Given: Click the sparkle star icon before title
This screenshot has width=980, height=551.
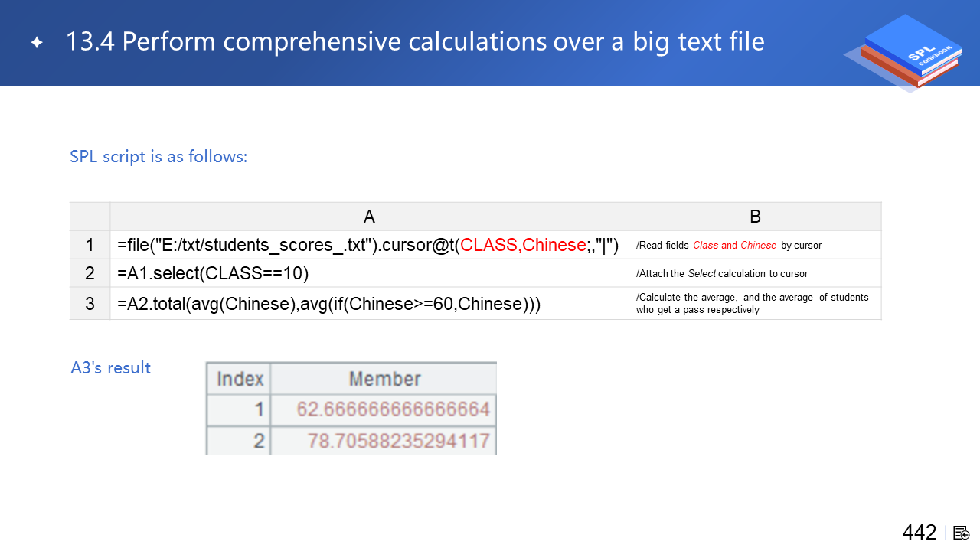Looking at the screenshot, I should coord(37,42).
